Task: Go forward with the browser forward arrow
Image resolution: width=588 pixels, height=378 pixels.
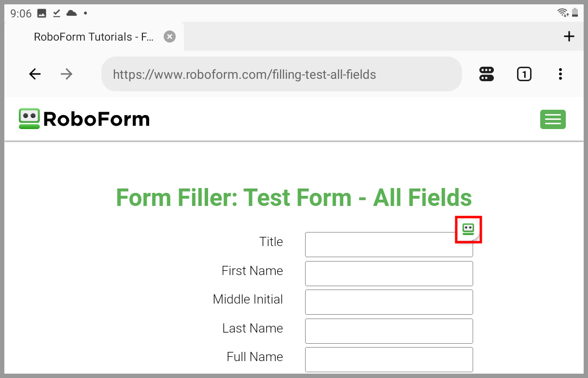Action: 67,74
